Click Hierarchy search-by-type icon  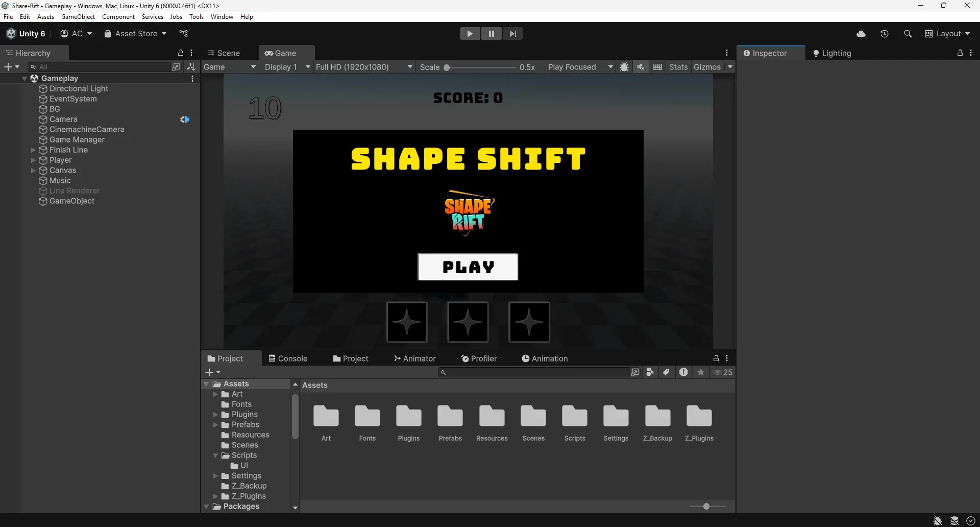coord(176,67)
